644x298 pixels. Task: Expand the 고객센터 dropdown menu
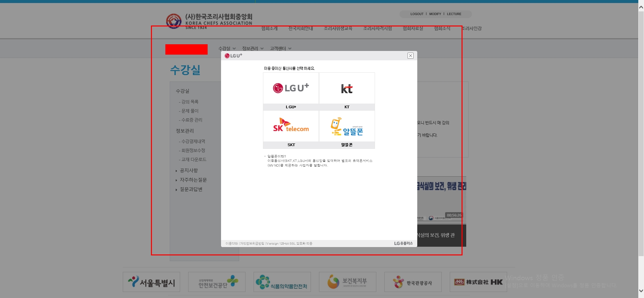tap(280, 49)
